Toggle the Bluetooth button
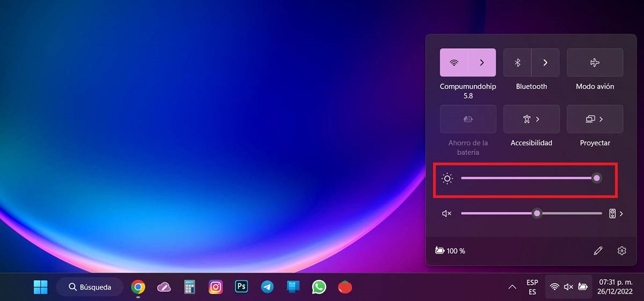This screenshot has width=644, height=301. point(518,62)
